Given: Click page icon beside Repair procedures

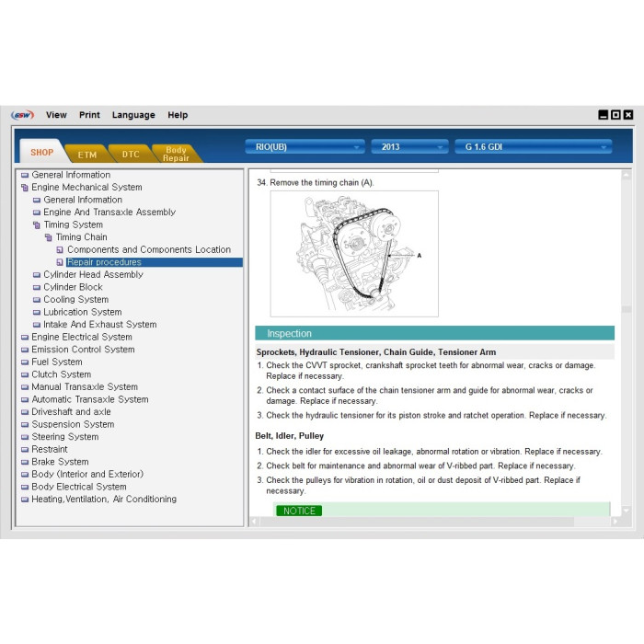Looking at the screenshot, I should click(x=60, y=262).
